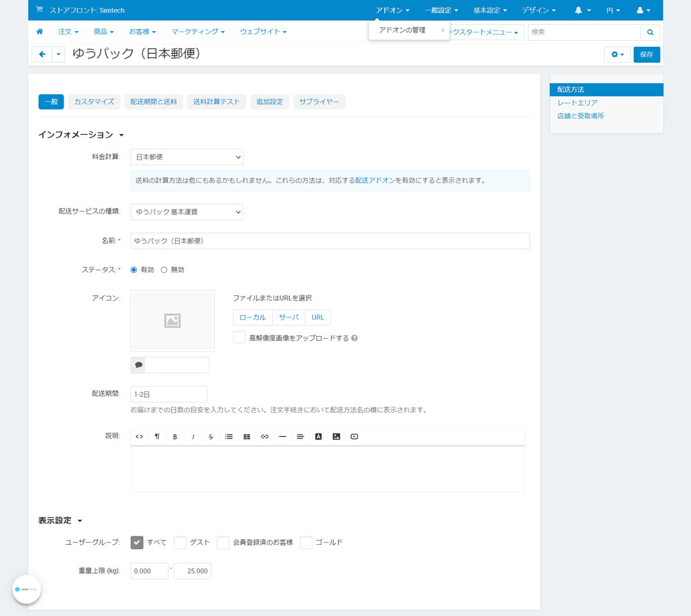Insert an image in the editor
Screen dimensions: 691x616
tap(337, 436)
